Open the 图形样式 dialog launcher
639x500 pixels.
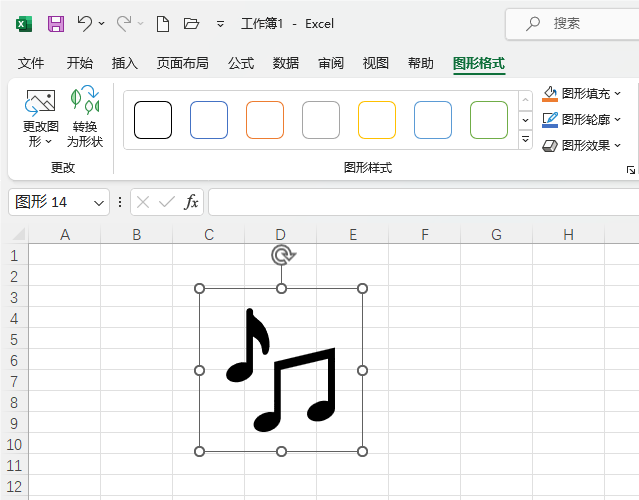click(630, 170)
